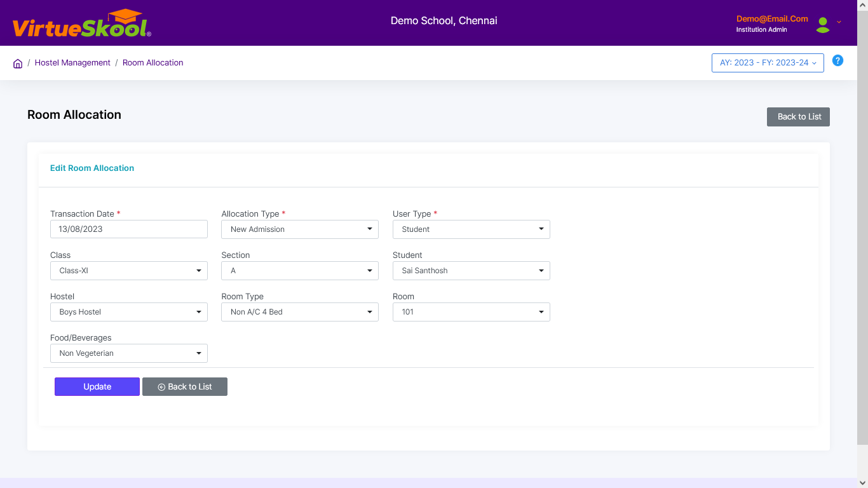Open the AY: 2023 - FY: 2023-24 selector
Screen dimensions: 868x488
coord(768,63)
